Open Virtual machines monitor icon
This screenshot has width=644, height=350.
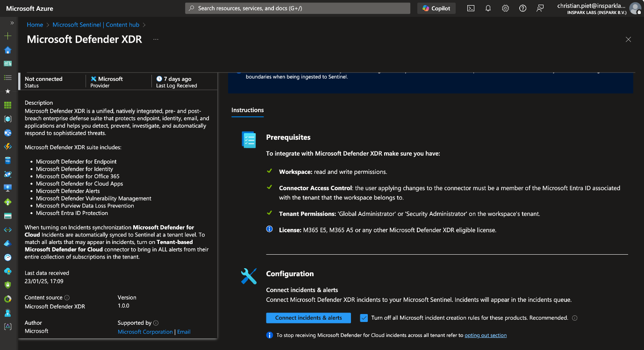click(x=7, y=188)
